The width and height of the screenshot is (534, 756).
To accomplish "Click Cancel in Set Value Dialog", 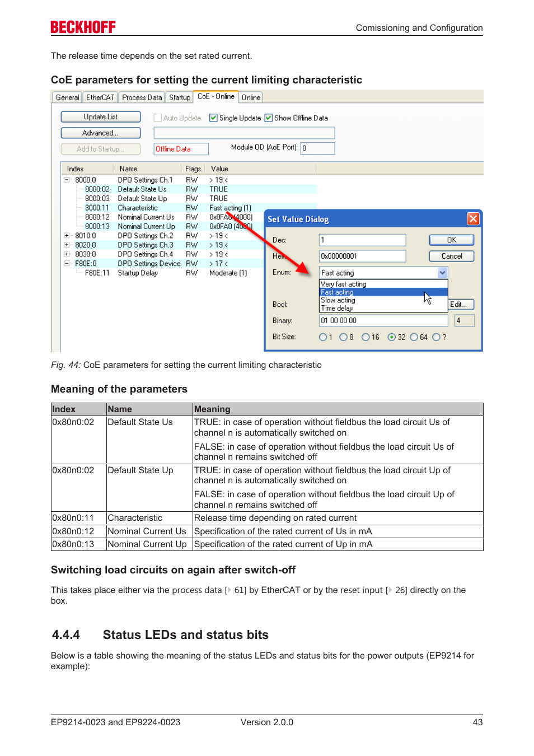I will 451,256.
